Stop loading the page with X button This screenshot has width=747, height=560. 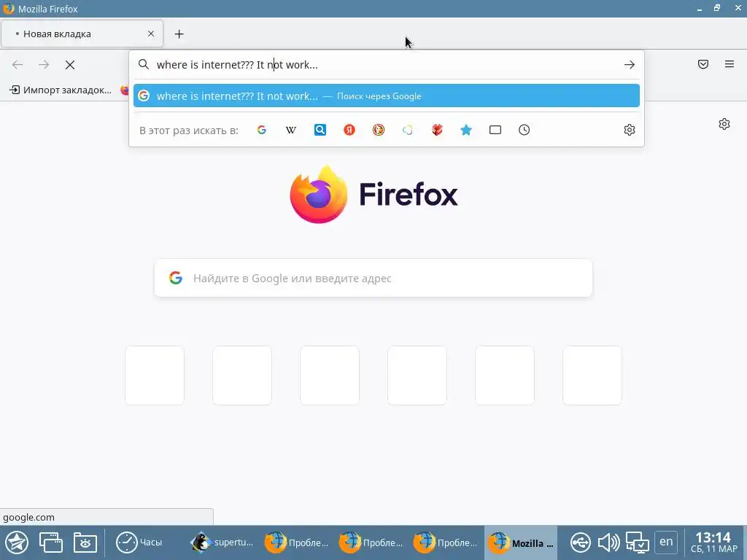[70, 65]
